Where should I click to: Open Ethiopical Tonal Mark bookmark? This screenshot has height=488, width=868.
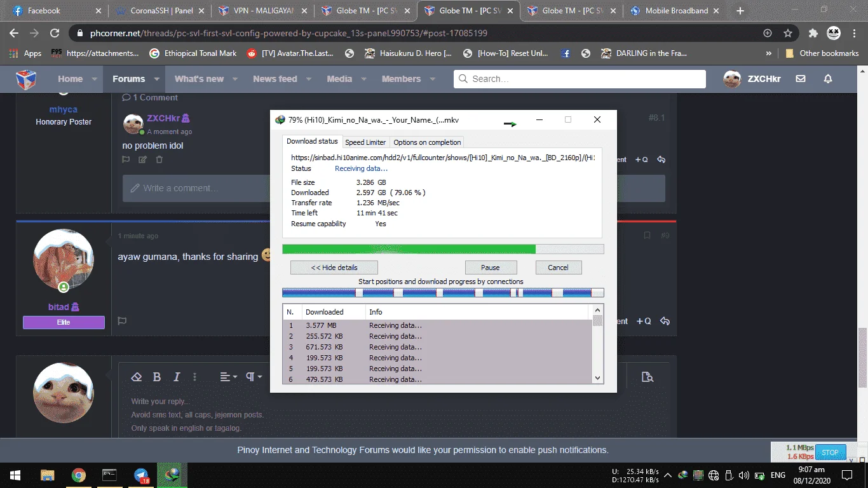click(x=193, y=53)
